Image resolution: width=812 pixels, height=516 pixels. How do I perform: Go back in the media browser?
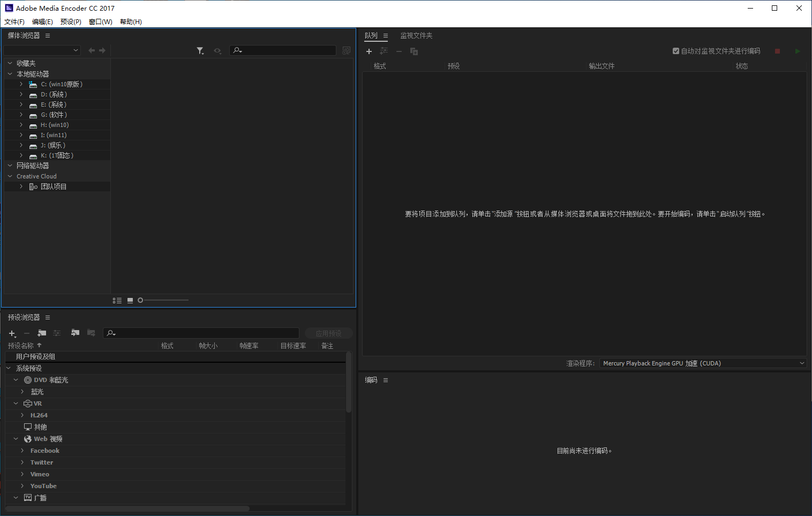pos(92,50)
